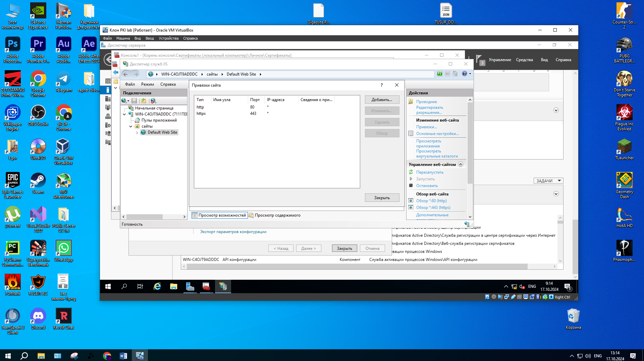Switch to Просмотр содержимого view
Viewport: 644px width, 361px height.
(x=275, y=215)
